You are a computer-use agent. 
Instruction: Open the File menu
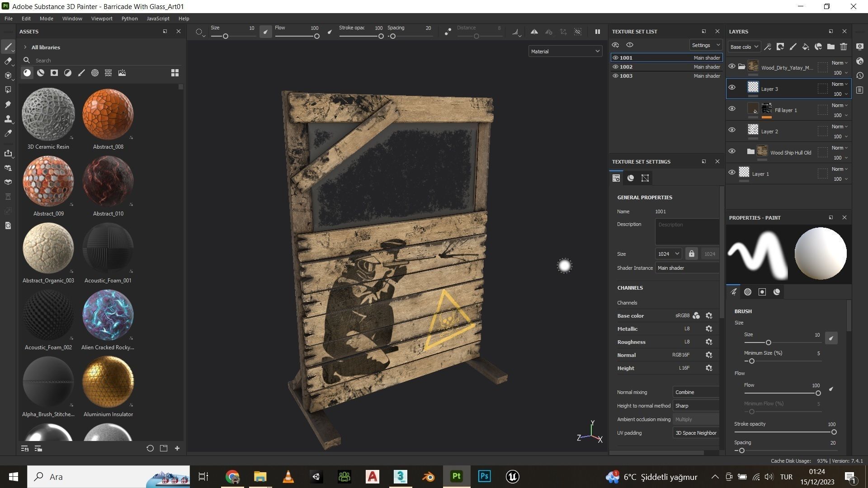tap(9, 19)
